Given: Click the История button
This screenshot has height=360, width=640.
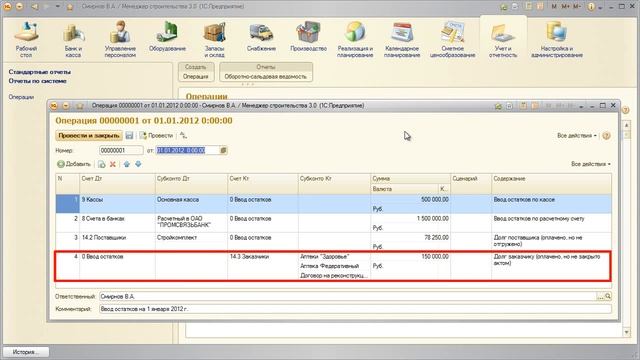Looking at the screenshot, I should pyautogui.click(x=26, y=352).
